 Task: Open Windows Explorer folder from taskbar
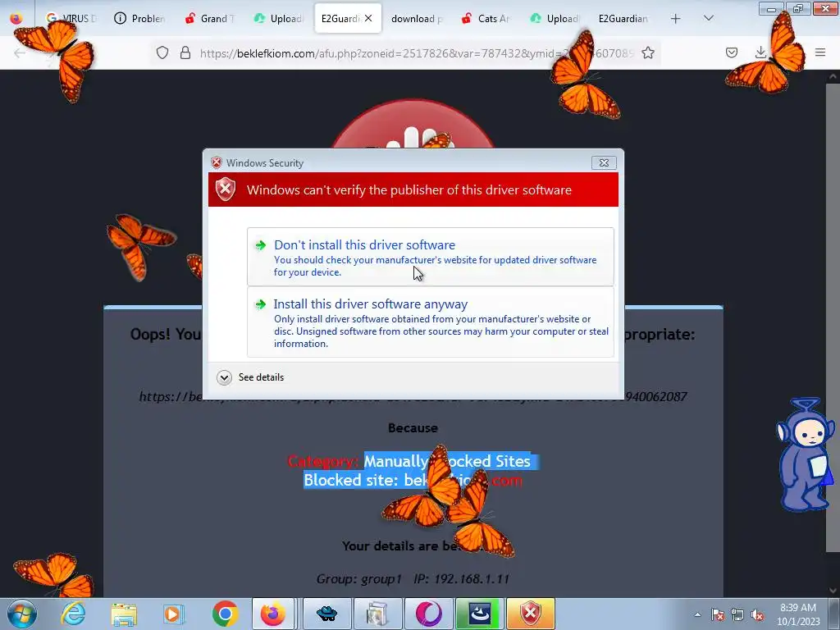(124, 614)
